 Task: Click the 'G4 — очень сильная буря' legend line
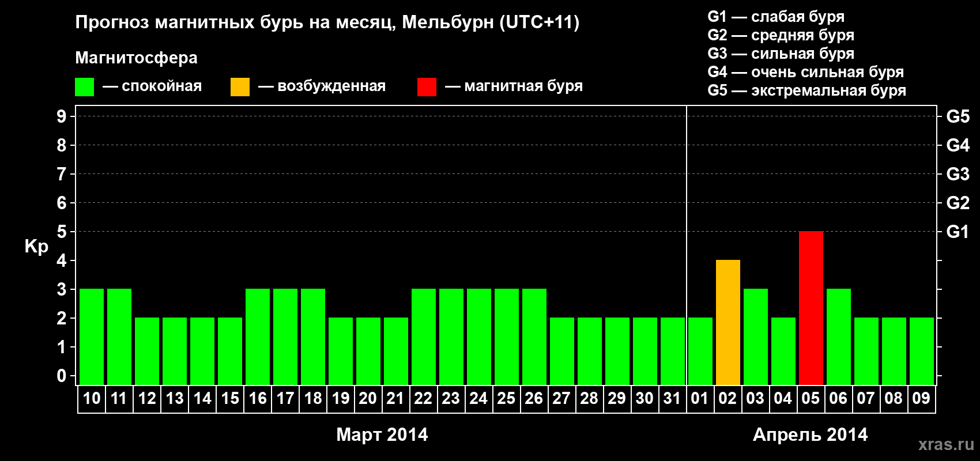(805, 72)
